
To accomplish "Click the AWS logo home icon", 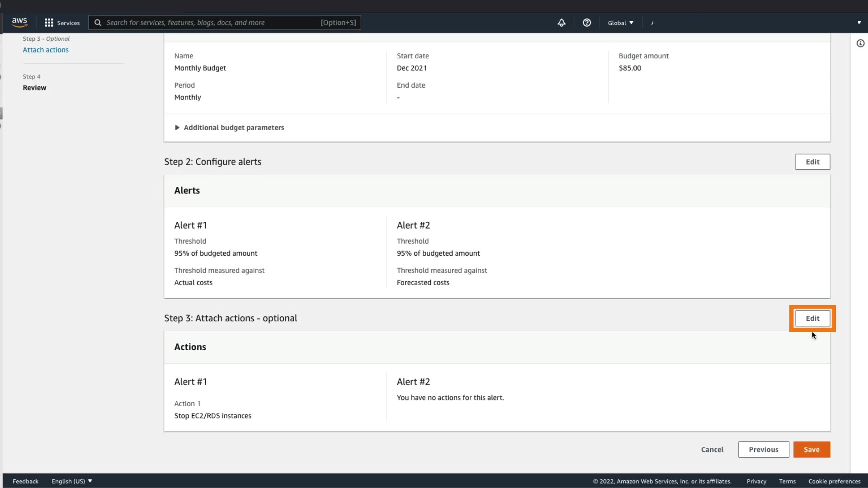I will [19, 22].
